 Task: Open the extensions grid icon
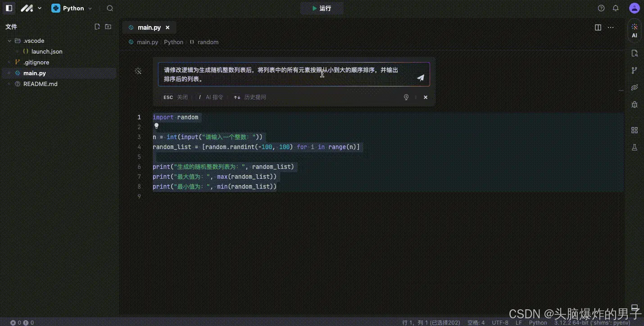click(635, 130)
